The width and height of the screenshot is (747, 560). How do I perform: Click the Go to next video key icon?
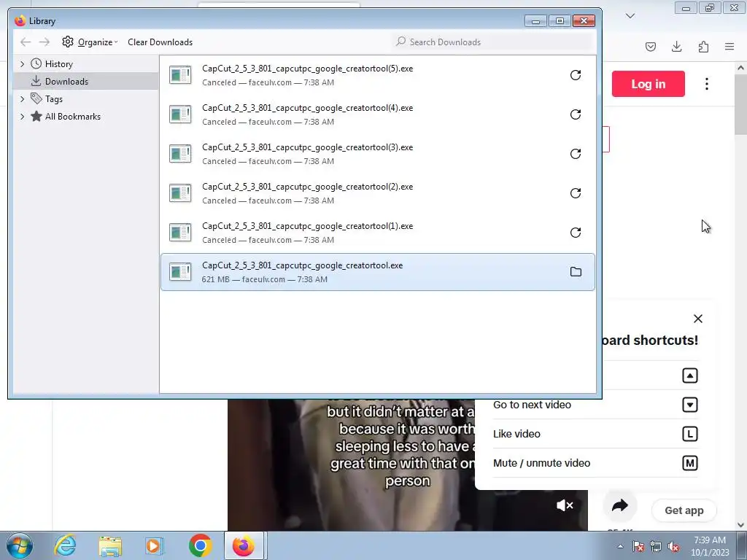(690, 405)
